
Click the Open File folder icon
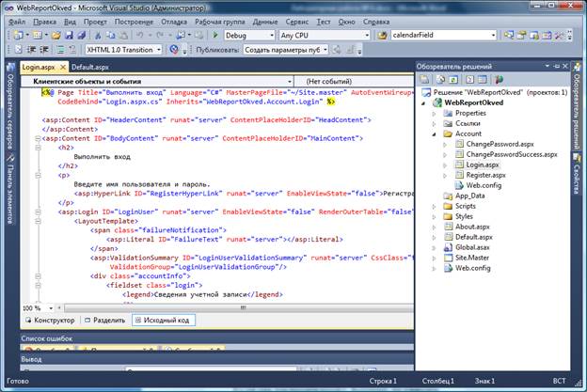56,36
